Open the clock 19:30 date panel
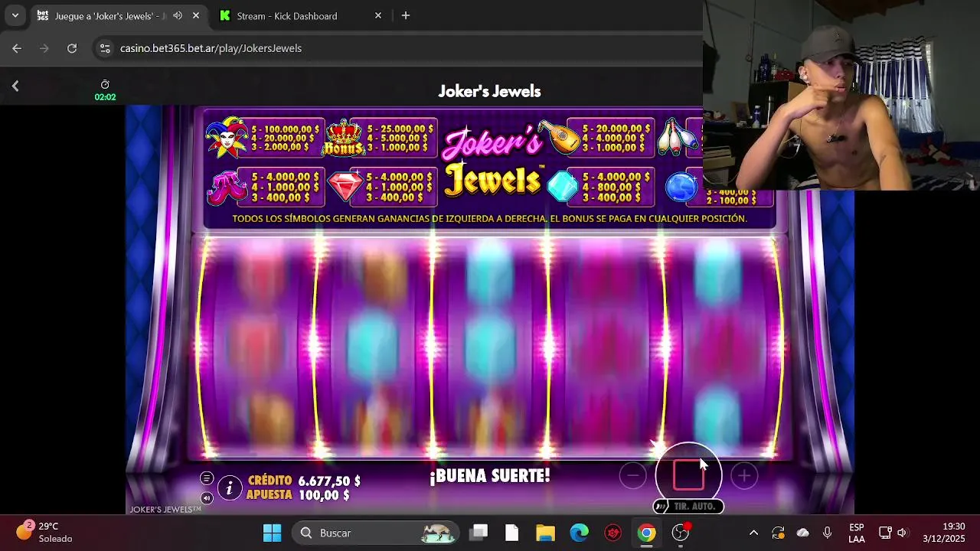This screenshot has height=551, width=980. pyautogui.click(x=944, y=533)
